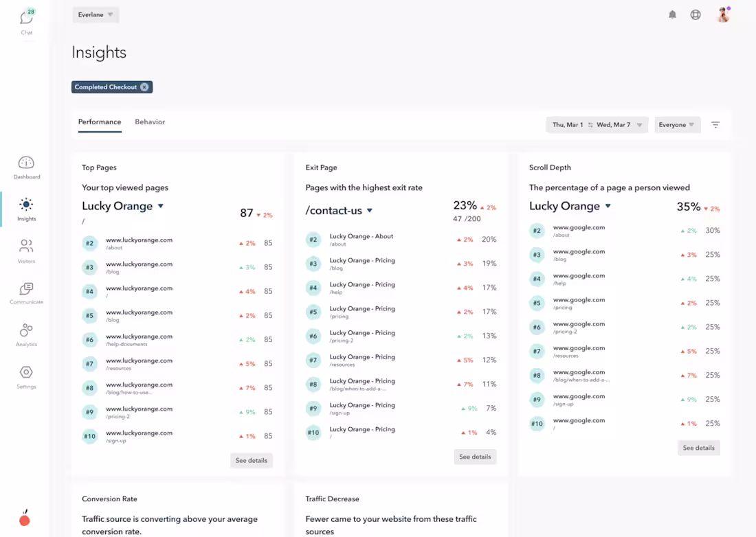Open the filter lines icon
The height and width of the screenshot is (537, 756).
715,125
